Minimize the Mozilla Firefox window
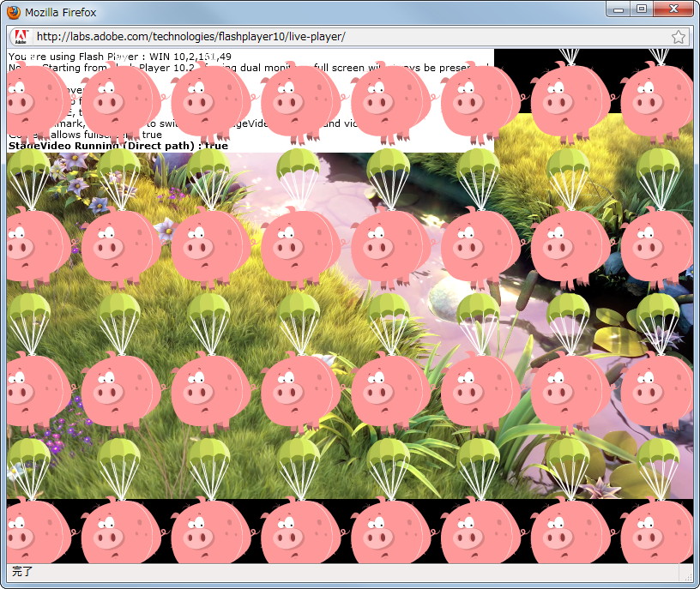The height and width of the screenshot is (589, 700). point(619,9)
